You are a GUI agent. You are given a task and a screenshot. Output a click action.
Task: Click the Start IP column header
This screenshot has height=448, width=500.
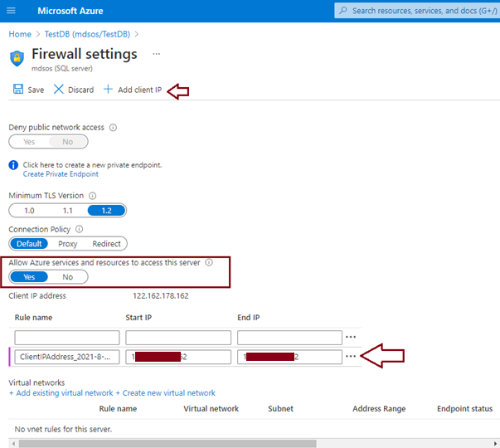click(138, 318)
